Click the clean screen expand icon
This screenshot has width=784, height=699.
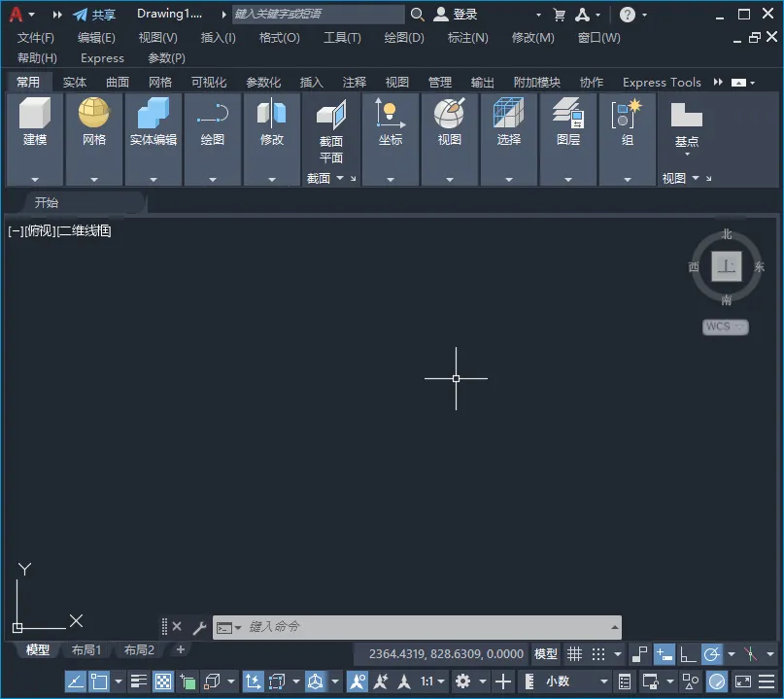742,682
